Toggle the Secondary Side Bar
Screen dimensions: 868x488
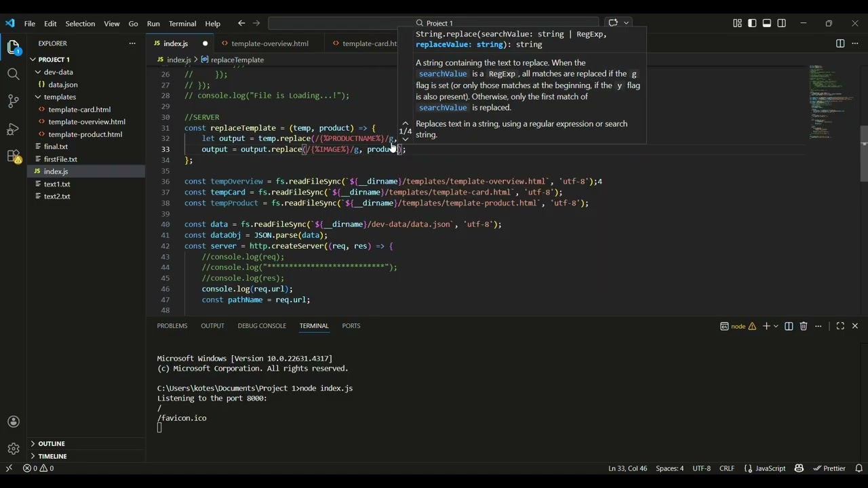[x=782, y=23]
